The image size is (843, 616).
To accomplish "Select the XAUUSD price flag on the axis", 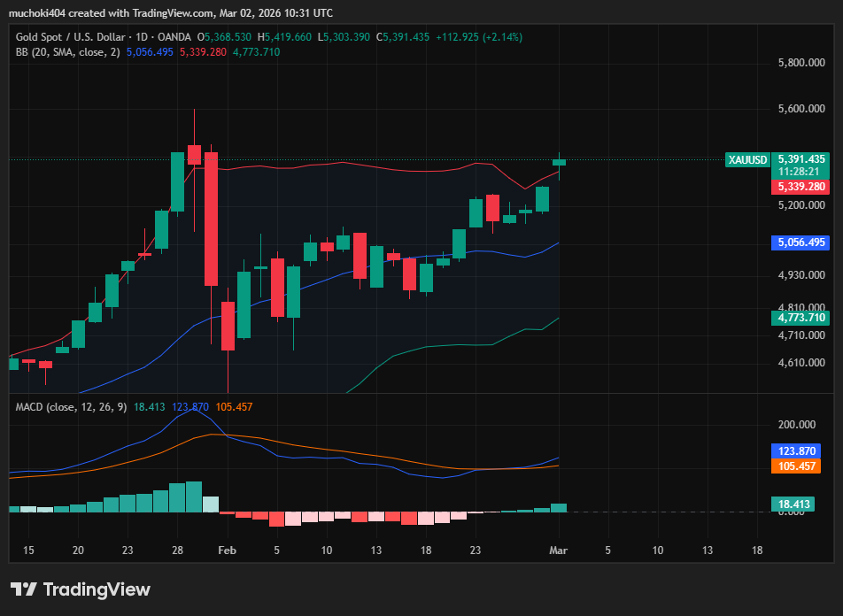I will [x=747, y=160].
